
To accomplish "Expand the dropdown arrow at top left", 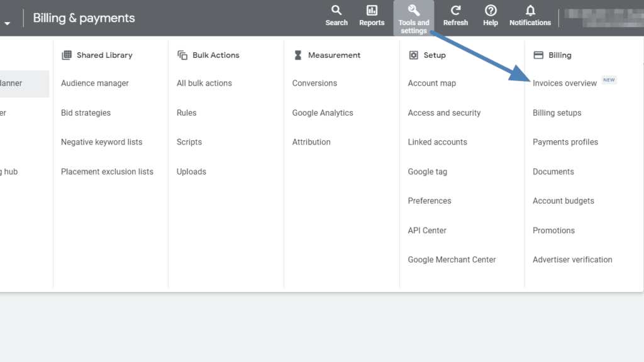I will (x=8, y=18).
